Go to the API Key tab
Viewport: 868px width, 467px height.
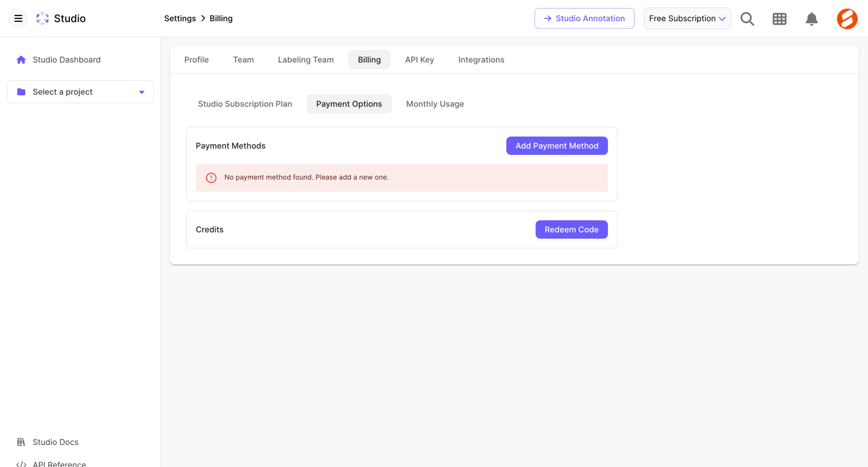420,60
